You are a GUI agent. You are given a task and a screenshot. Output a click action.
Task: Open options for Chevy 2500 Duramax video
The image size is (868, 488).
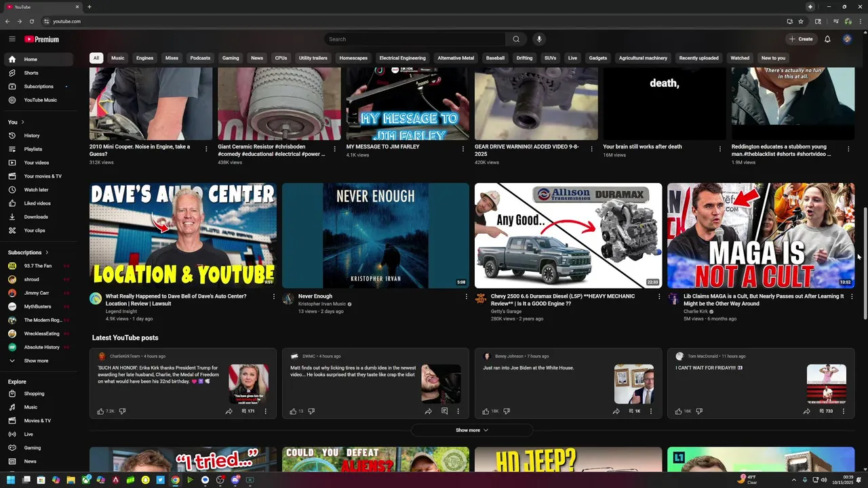(658, 297)
